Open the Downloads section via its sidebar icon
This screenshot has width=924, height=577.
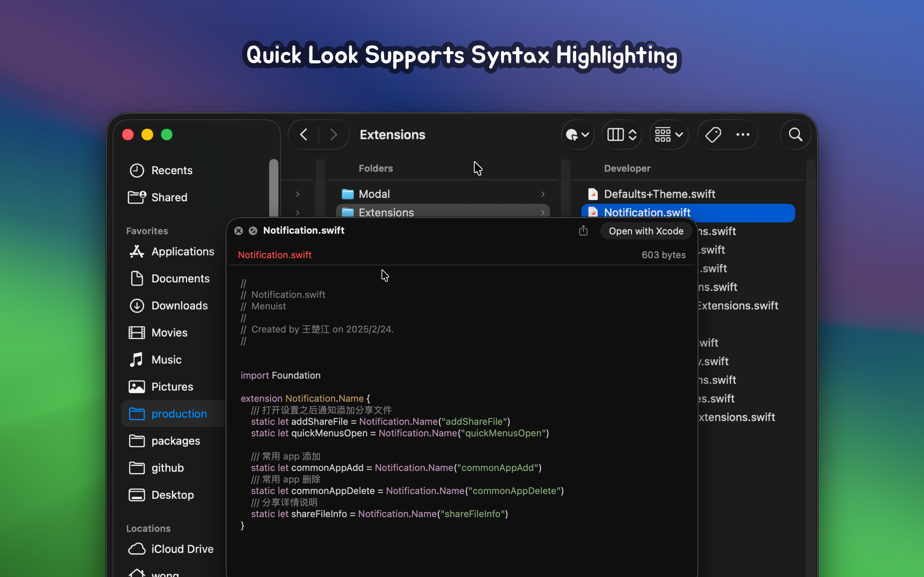click(136, 306)
